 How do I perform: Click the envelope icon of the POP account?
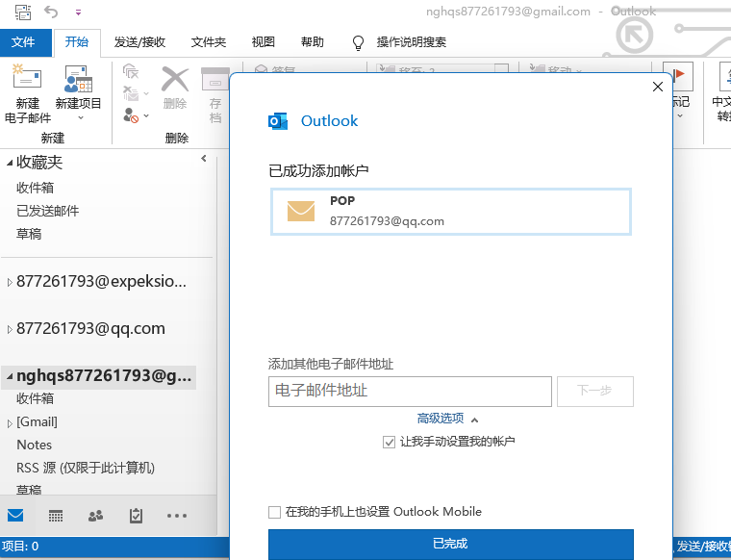[x=301, y=212]
